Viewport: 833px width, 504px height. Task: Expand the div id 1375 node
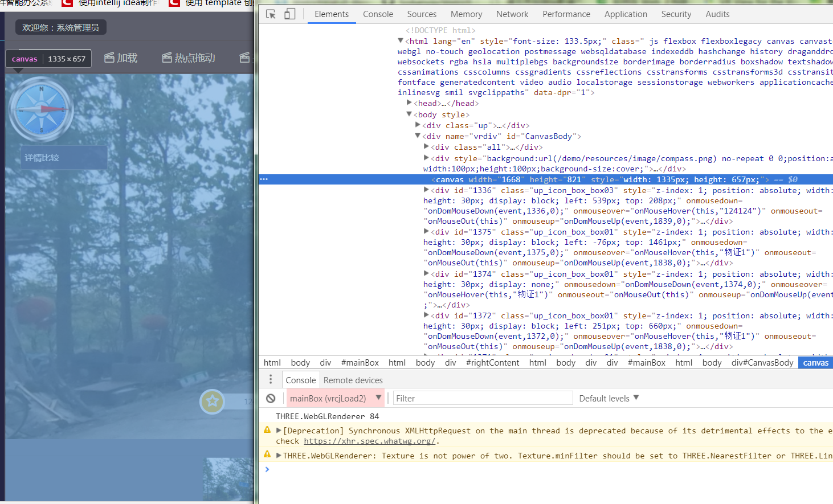(x=426, y=232)
